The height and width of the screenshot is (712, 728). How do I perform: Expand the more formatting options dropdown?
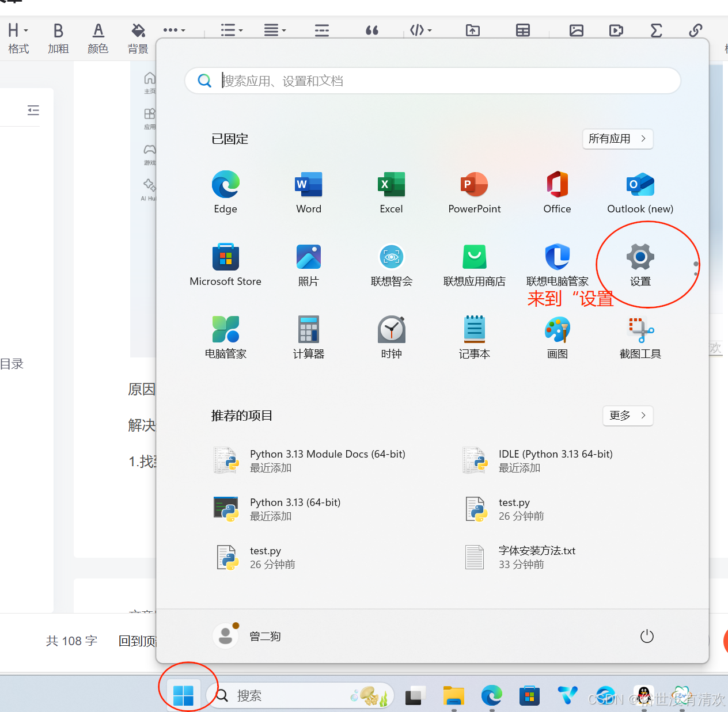[174, 30]
